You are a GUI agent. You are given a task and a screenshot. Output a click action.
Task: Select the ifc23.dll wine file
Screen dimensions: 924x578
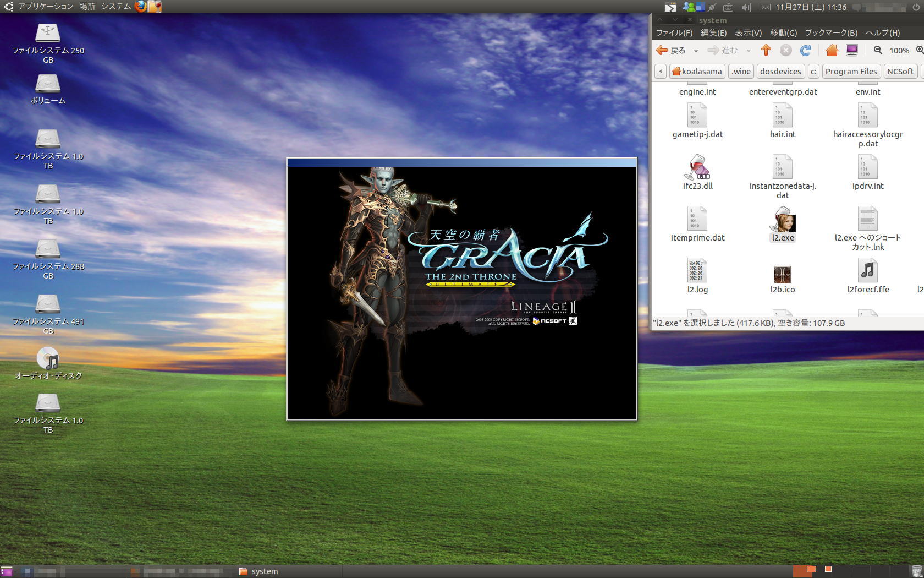coord(697,167)
